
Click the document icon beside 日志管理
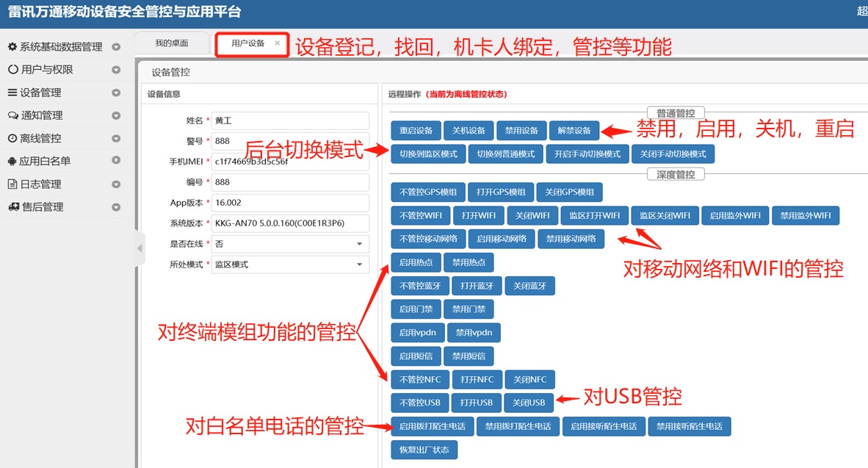click(x=12, y=184)
